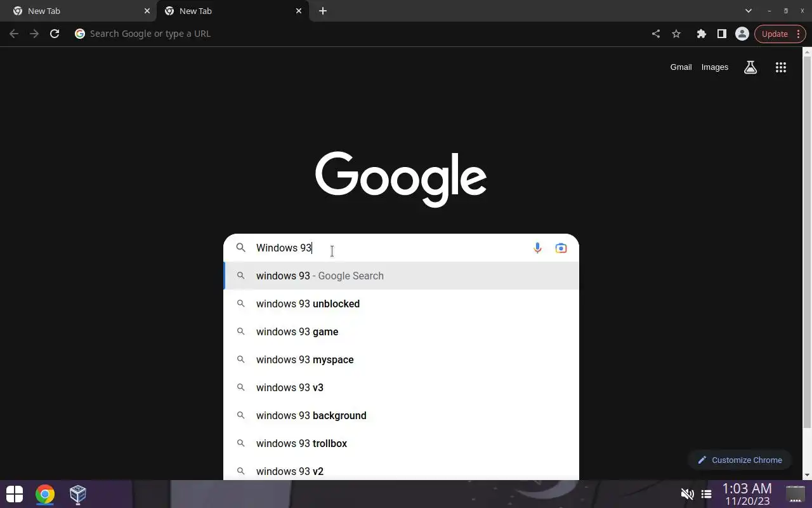Viewport: 812px width, 508px height.
Task: Minimize the Chrome window
Action: [769, 11]
